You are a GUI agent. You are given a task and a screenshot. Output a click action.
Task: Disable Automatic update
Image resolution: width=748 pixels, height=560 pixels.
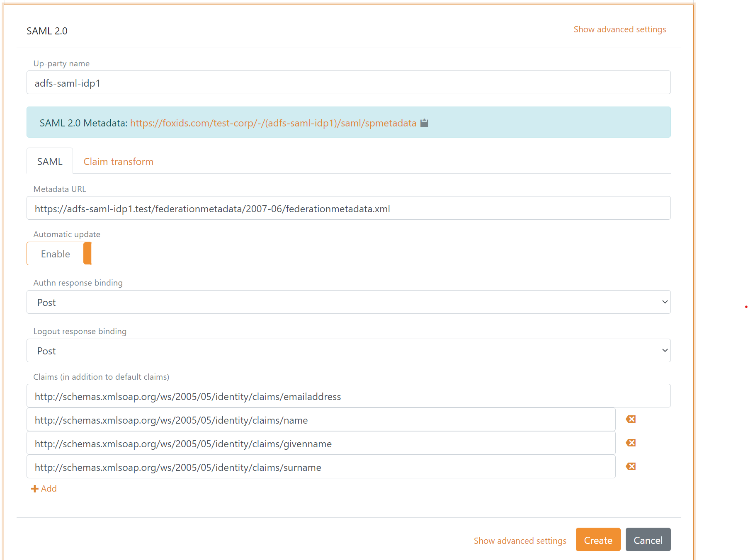click(x=59, y=253)
